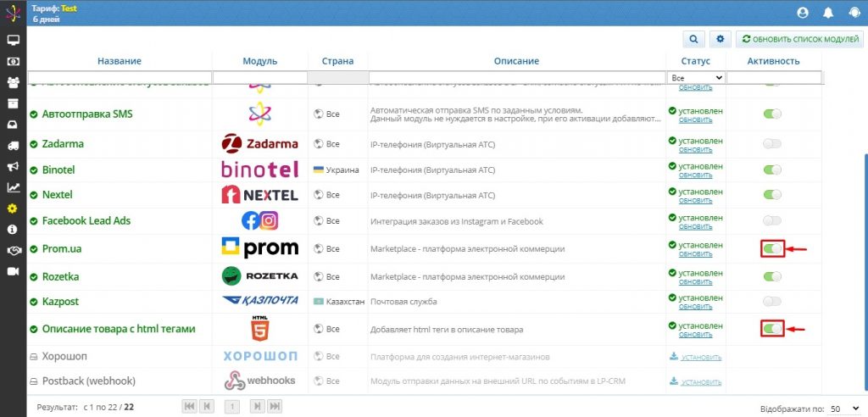The image size is (868, 417).
Task: Open the line chart statistics sidebar icon
Action: coord(13,187)
